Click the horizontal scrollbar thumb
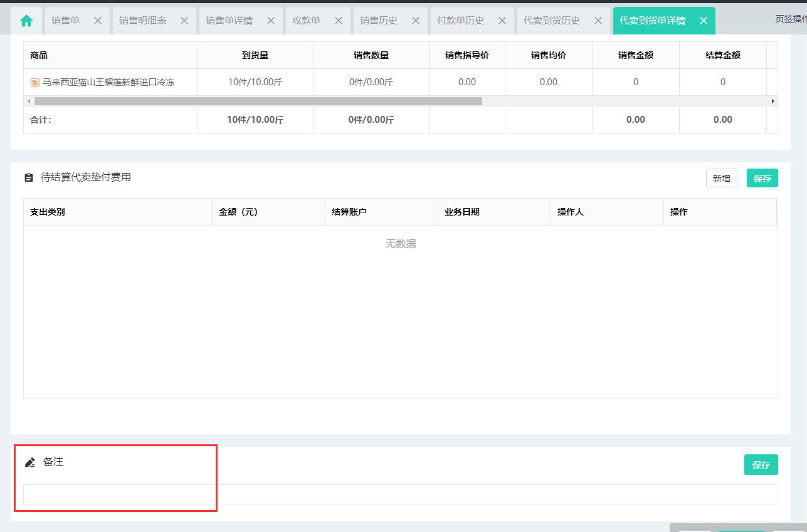The image size is (807, 532). point(258,101)
